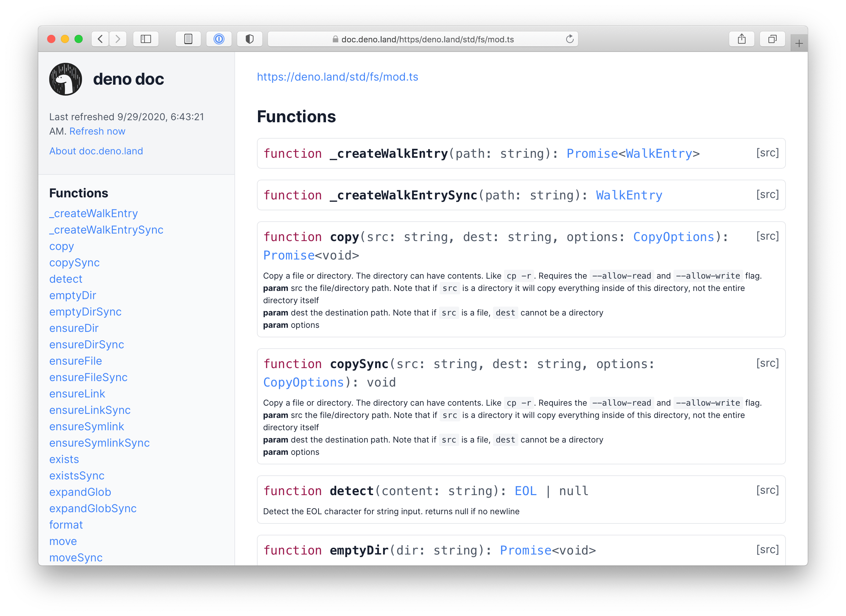Jump to ensureSymlink in sidebar
The width and height of the screenshot is (846, 616).
(86, 426)
